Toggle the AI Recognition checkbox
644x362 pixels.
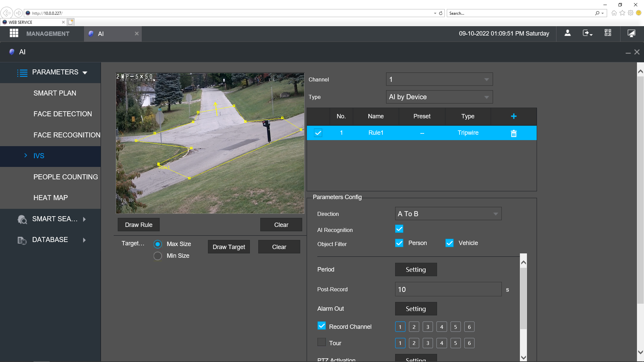click(x=399, y=229)
